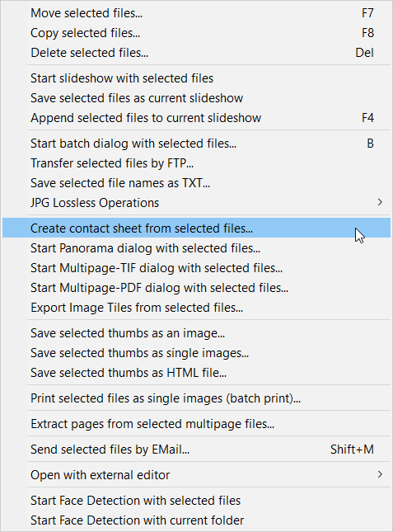Start Face Detection with current folder

point(196,520)
